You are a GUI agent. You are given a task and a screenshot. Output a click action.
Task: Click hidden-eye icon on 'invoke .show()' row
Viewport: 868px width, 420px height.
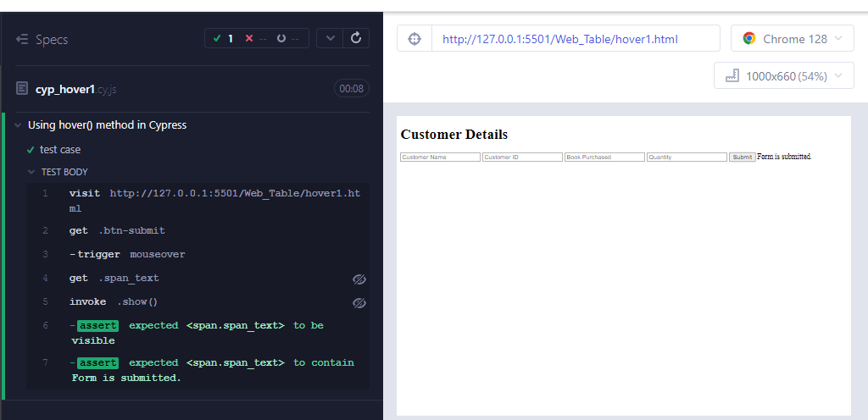tap(359, 303)
